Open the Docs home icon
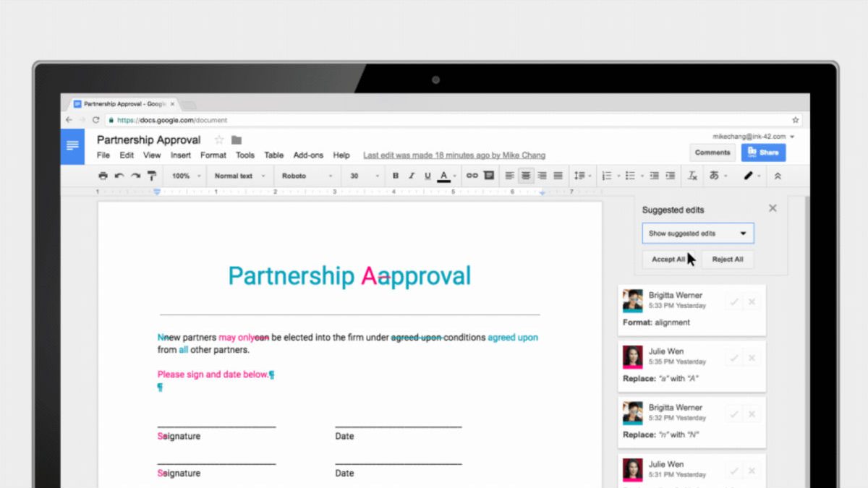Screen dimensions: 868x488 coord(72,146)
